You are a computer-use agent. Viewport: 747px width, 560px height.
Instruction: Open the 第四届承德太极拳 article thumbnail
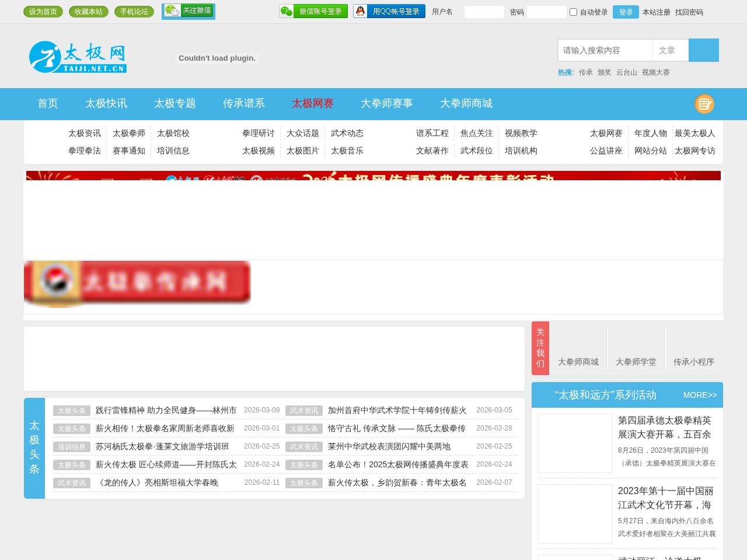tap(574, 443)
